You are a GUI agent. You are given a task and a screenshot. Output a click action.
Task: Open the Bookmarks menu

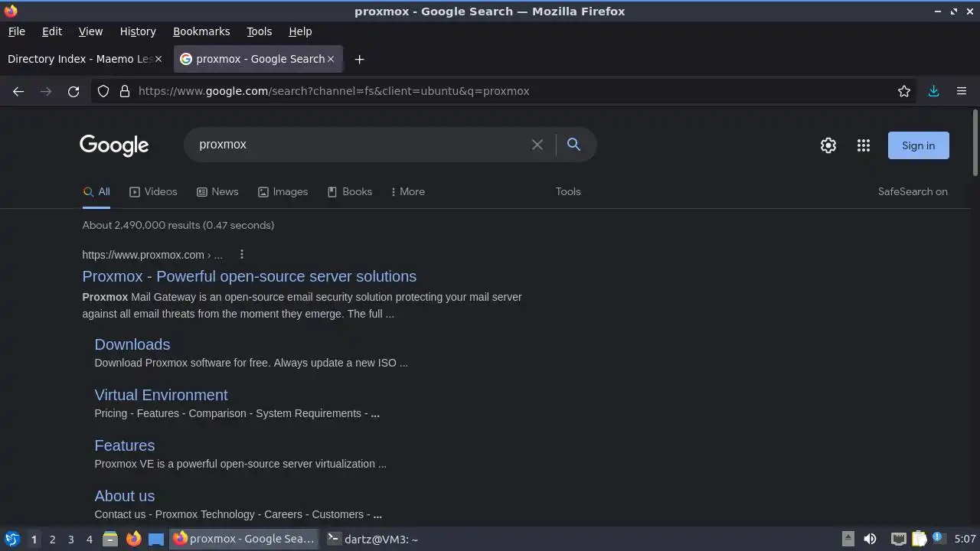pos(201,31)
